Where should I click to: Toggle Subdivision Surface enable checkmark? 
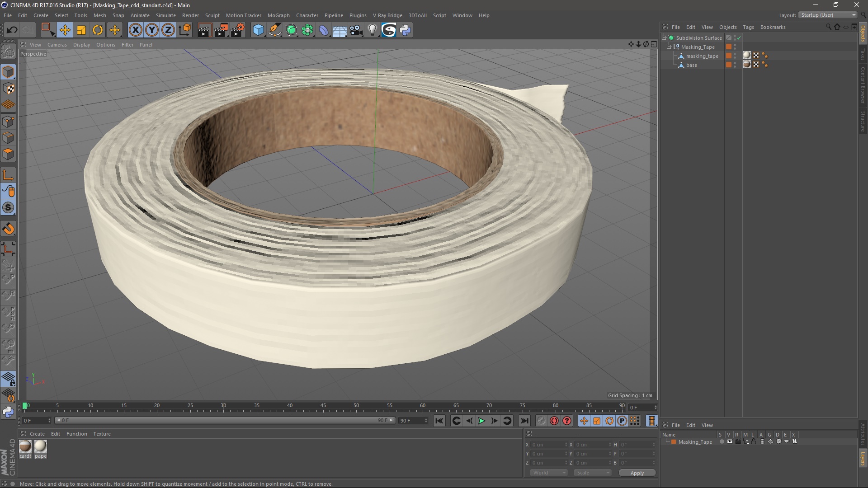coord(739,38)
